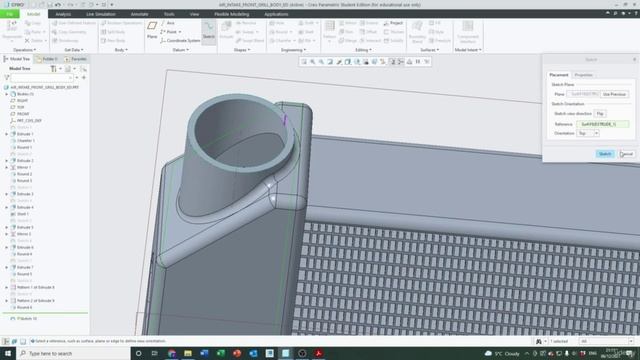Image resolution: width=640 pixels, height=360 pixels.
Task: Switch to the Analysis ribbon tab
Action: 63,14
